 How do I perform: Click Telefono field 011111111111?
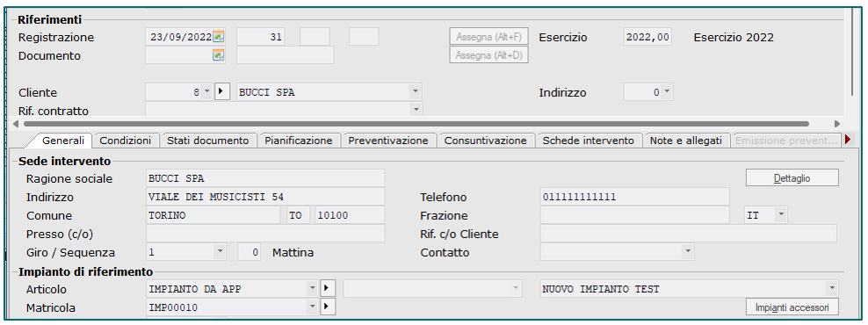[x=635, y=197]
